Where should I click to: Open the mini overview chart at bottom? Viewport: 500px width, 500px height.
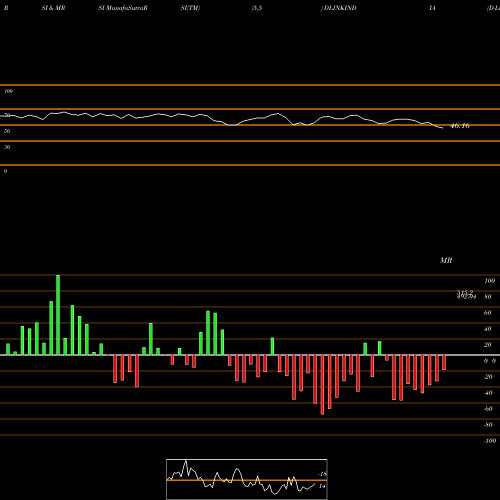(x=247, y=479)
